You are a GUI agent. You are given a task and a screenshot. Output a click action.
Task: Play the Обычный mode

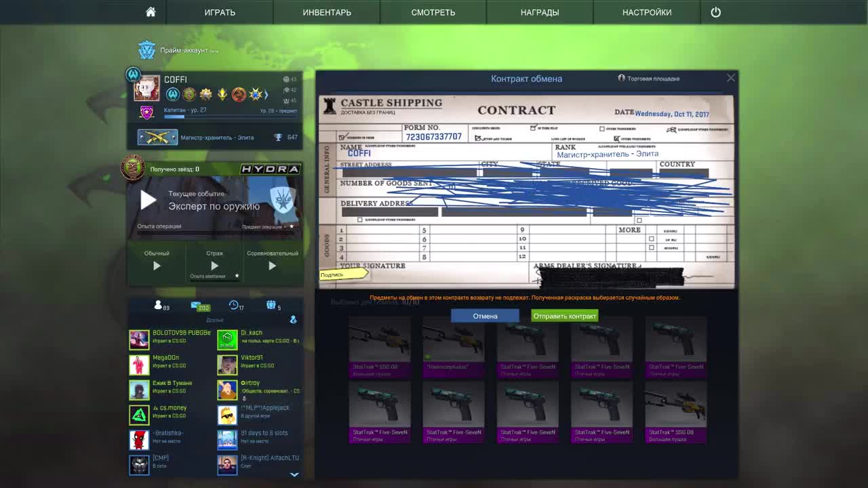(x=157, y=266)
